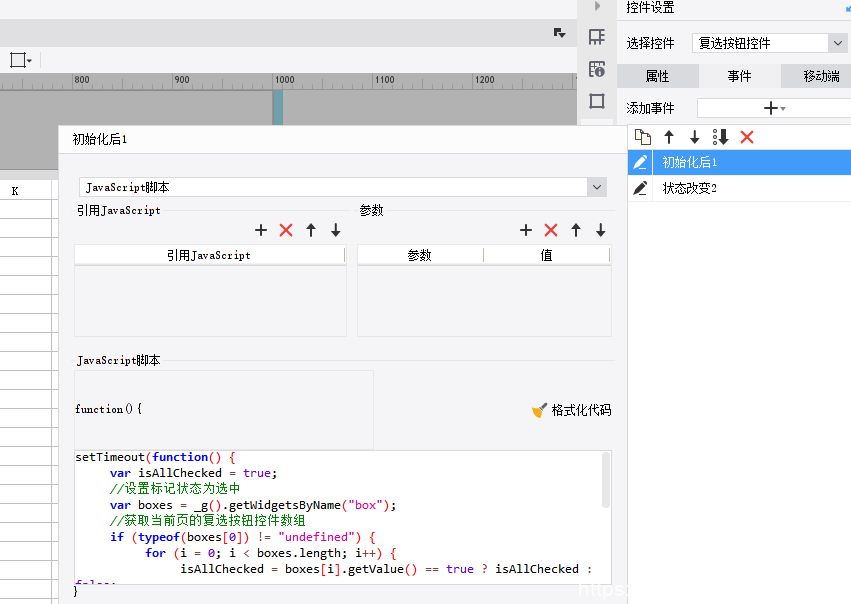
Task: Add a referenced JavaScript file entry
Action: point(261,230)
